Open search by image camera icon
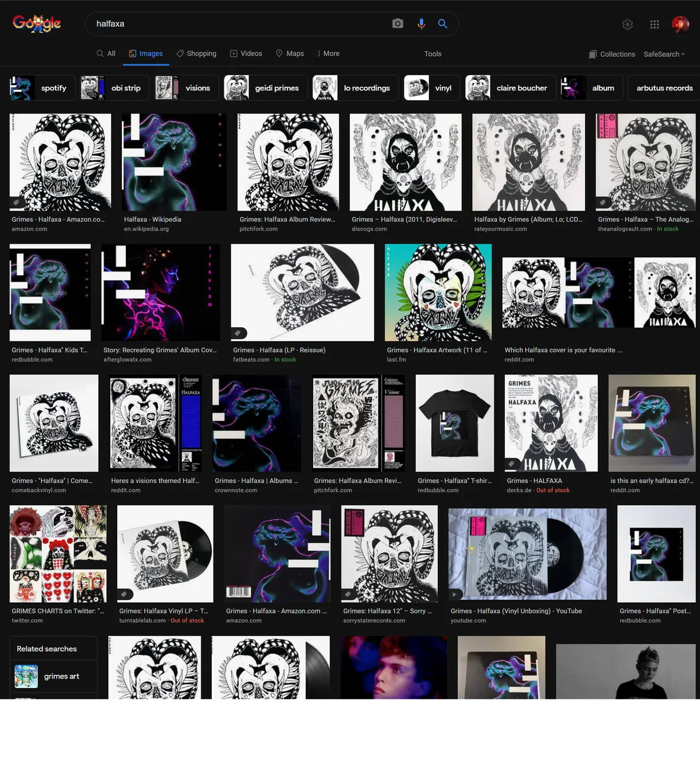This screenshot has height=757, width=700. [x=398, y=24]
